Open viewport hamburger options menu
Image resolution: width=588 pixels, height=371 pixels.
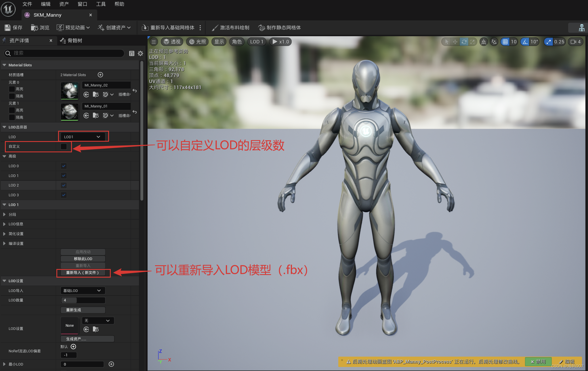pos(154,42)
